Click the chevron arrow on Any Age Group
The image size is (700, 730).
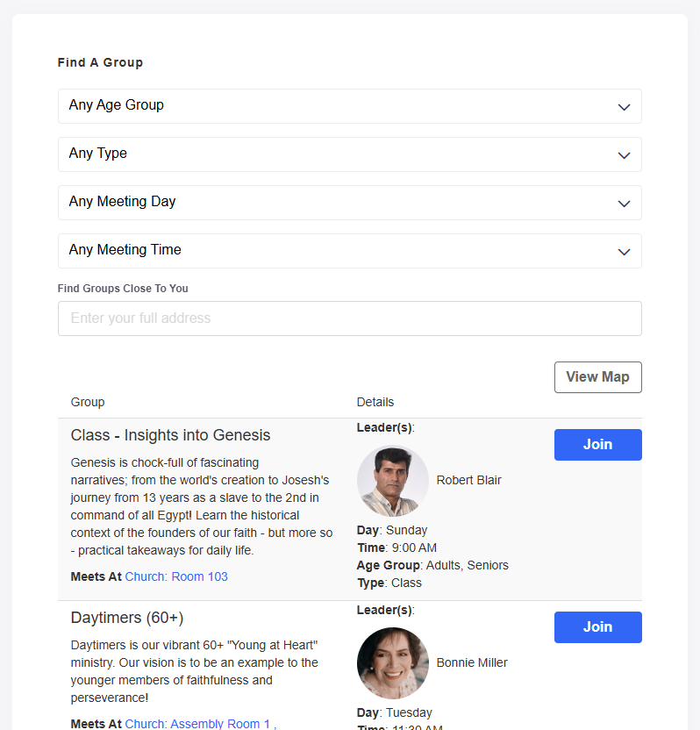[624, 107]
